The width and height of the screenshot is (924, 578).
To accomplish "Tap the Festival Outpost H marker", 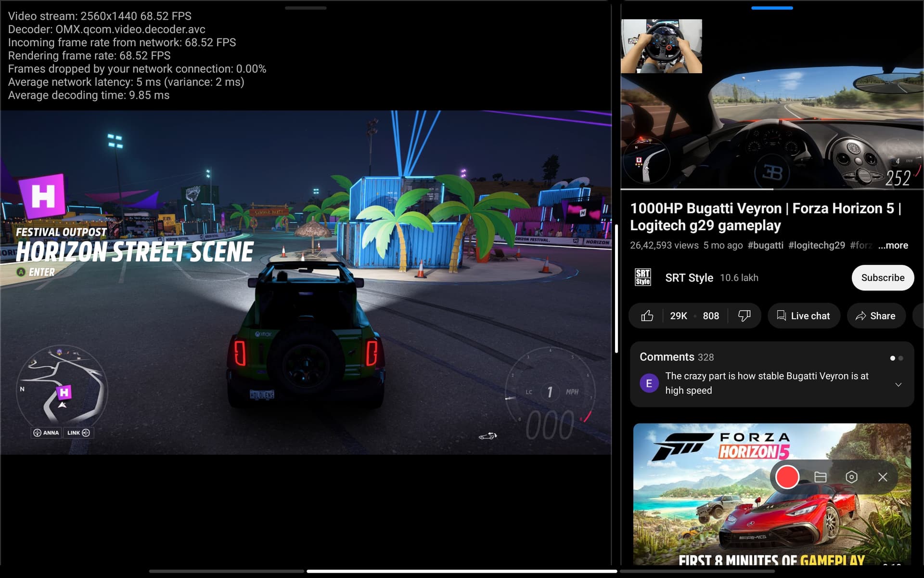I will click(x=42, y=196).
